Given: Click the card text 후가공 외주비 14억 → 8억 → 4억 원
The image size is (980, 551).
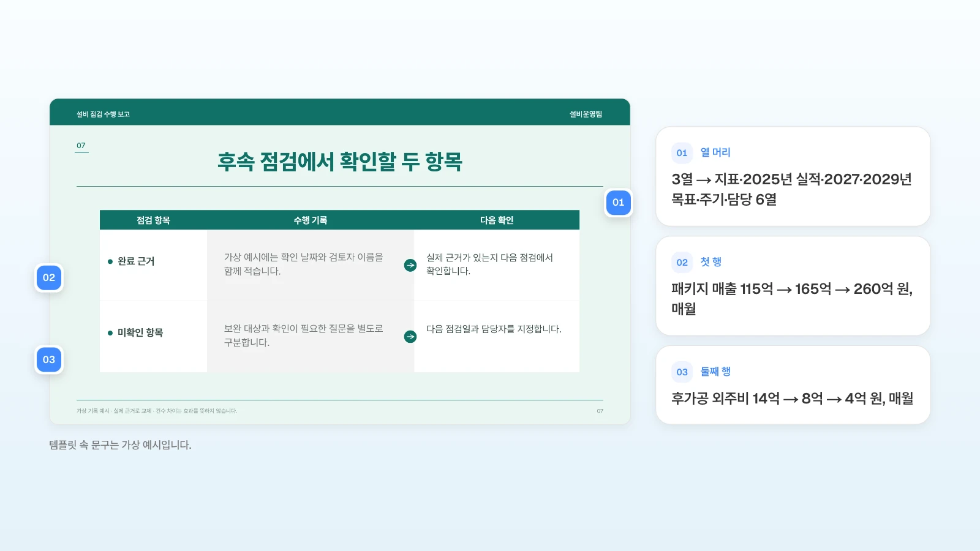Looking at the screenshot, I should pyautogui.click(x=792, y=399).
